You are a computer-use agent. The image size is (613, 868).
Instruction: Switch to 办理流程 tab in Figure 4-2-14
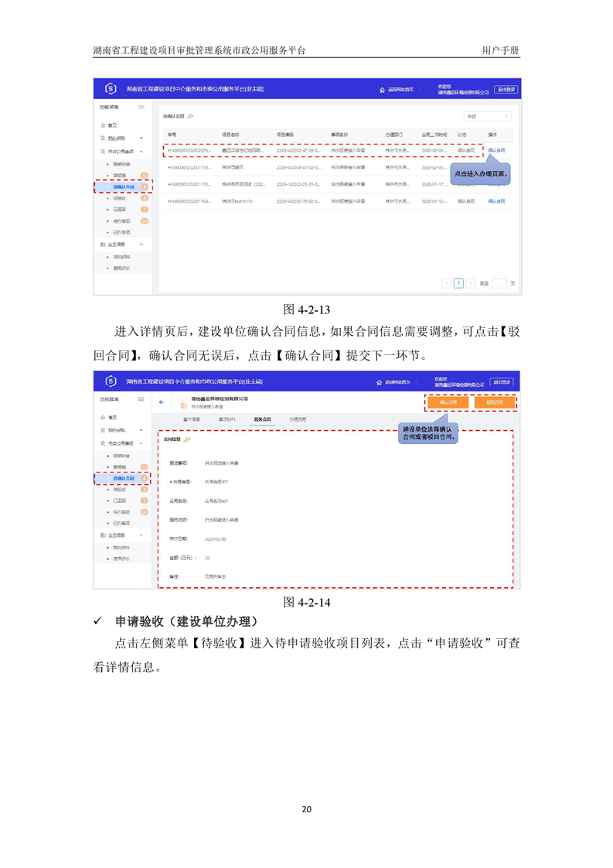pyautogui.click(x=298, y=419)
